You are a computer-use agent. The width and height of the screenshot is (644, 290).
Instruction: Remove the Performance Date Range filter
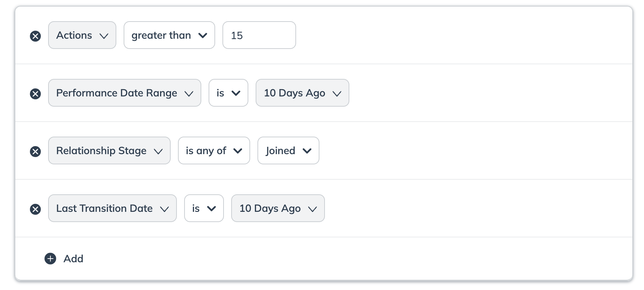[x=35, y=94]
